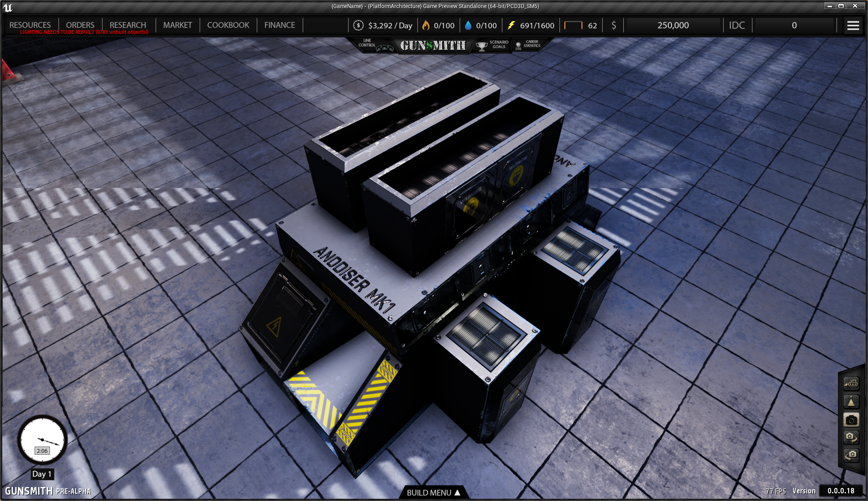Click the 77 FPS counter

pyautogui.click(x=775, y=491)
